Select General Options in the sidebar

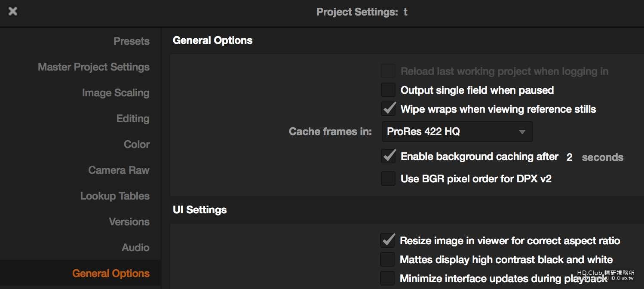coord(111,274)
